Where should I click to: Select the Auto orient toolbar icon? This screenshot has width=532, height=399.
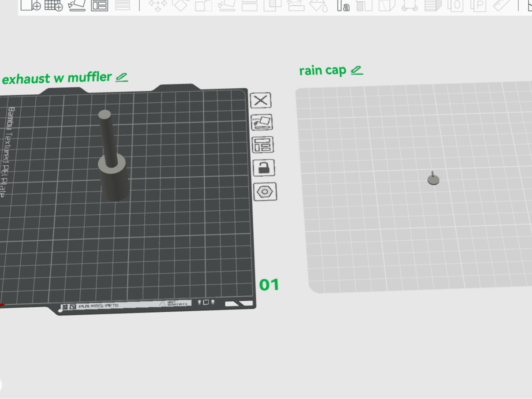point(77,5)
